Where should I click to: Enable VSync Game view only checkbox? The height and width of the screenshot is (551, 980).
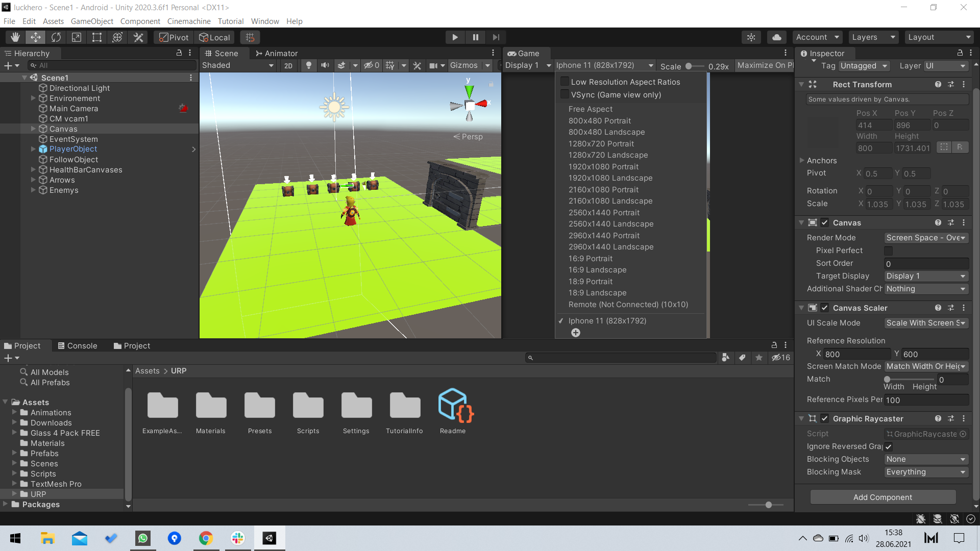[x=565, y=94]
